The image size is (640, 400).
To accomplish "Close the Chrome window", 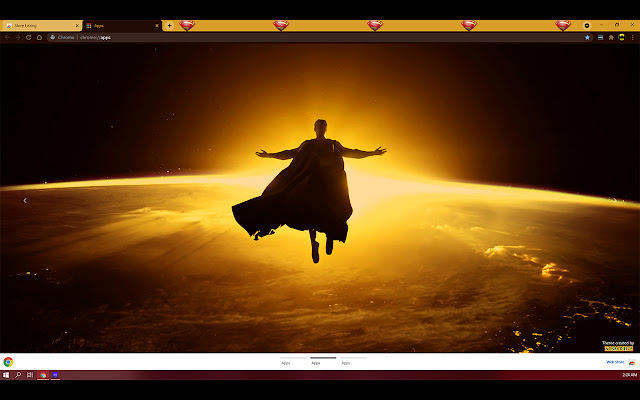I will pos(632,25).
